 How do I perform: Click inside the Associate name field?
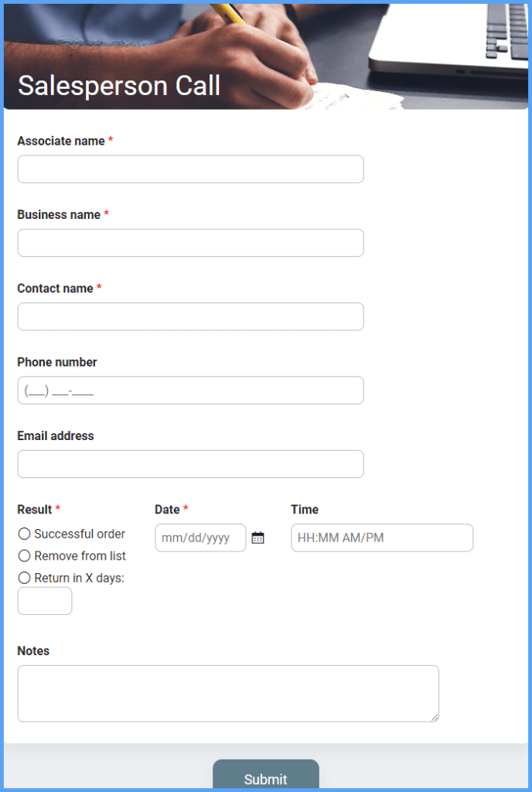tap(190, 169)
